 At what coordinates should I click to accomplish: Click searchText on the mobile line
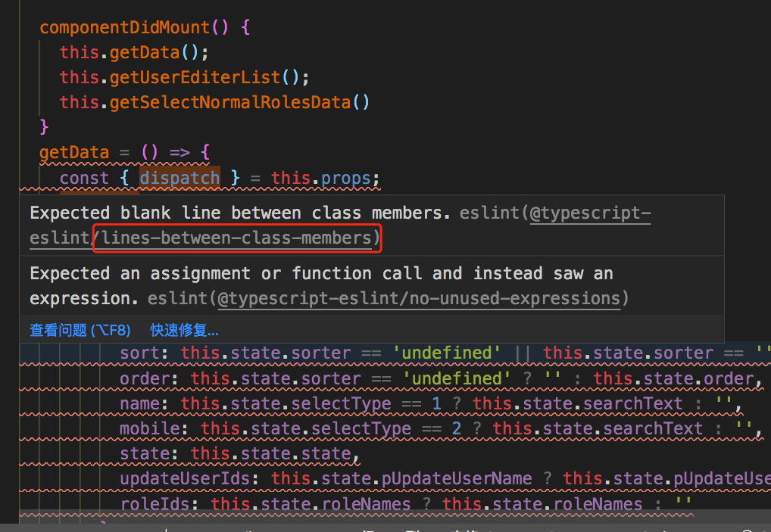point(653,429)
